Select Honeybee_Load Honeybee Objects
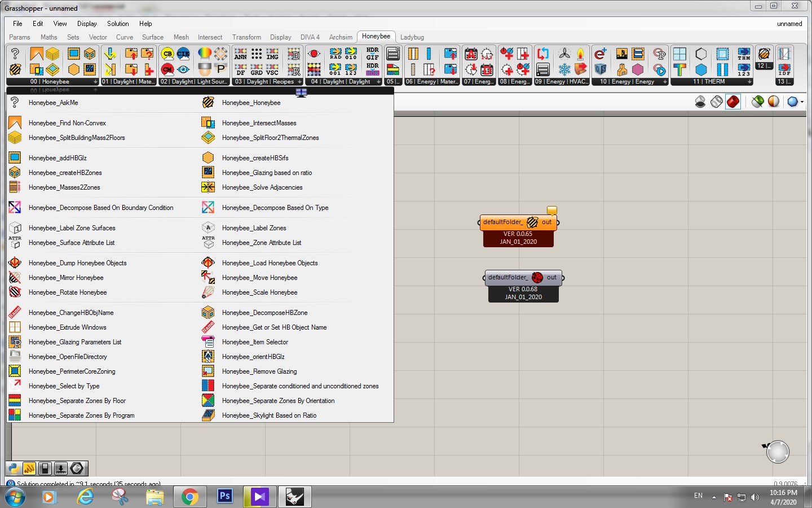Viewport: 812px width, 508px height. pyautogui.click(x=270, y=263)
